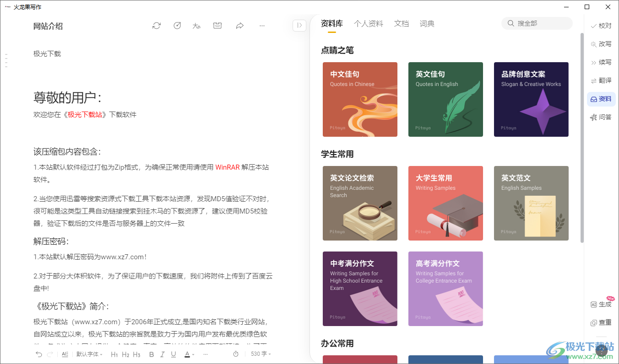Switch to the 个人资料 tab
The image size is (619, 364).
click(x=369, y=24)
